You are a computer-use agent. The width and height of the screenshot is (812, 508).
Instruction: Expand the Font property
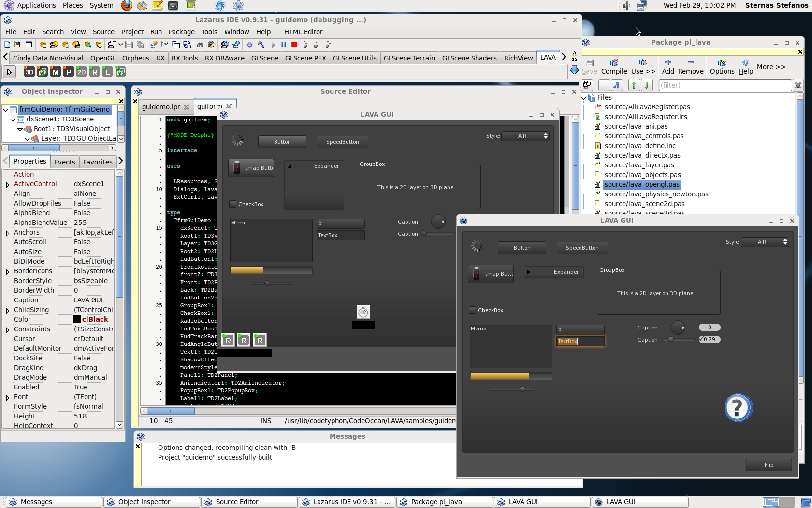[x=8, y=397]
